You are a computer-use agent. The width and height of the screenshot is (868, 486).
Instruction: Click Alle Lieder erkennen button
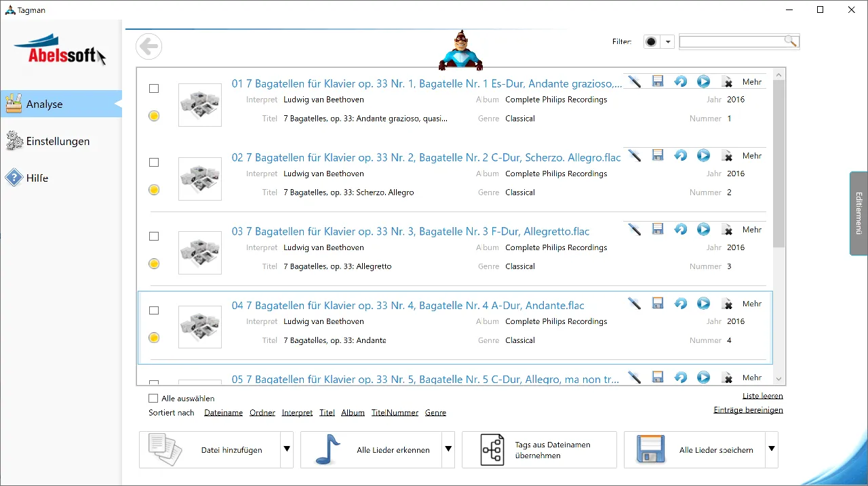click(x=371, y=449)
